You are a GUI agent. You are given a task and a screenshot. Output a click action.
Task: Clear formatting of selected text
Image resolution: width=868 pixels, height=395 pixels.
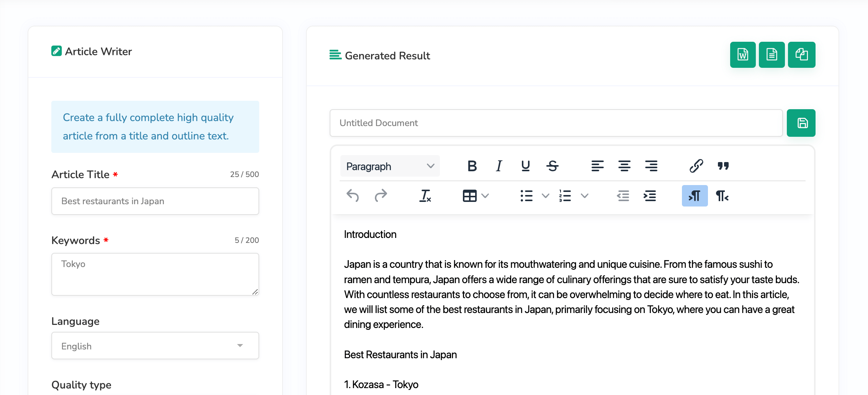(x=425, y=196)
